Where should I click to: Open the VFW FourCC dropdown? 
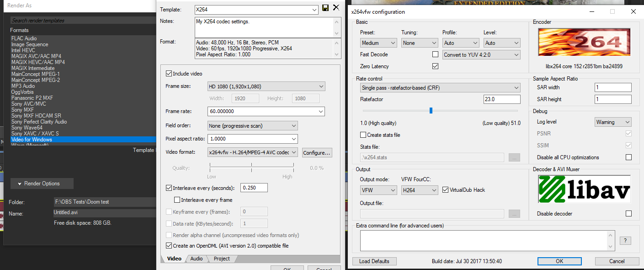tap(420, 190)
